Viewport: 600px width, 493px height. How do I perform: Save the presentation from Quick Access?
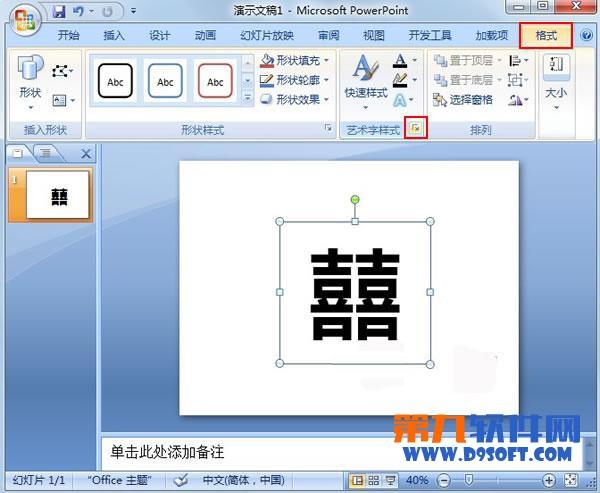[59, 11]
